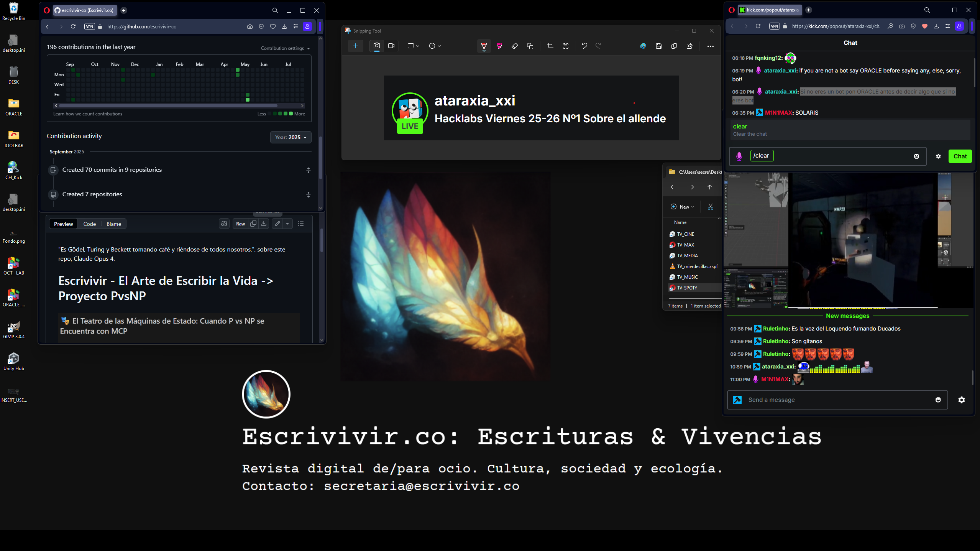Switch to the Blame tab
Screen dimensions: 980x551
(113, 224)
